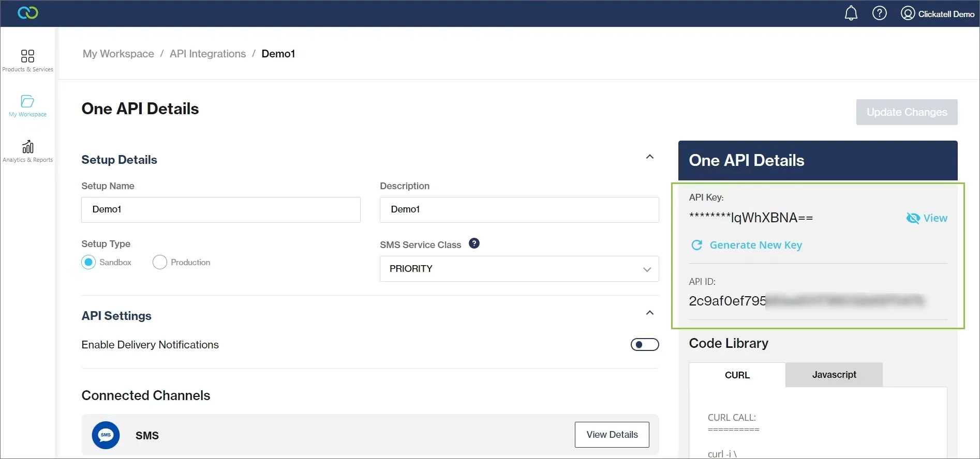This screenshot has height=459, width=980.
Task: Go to API Integrations breadcrumb
Action: click(207, 54)
